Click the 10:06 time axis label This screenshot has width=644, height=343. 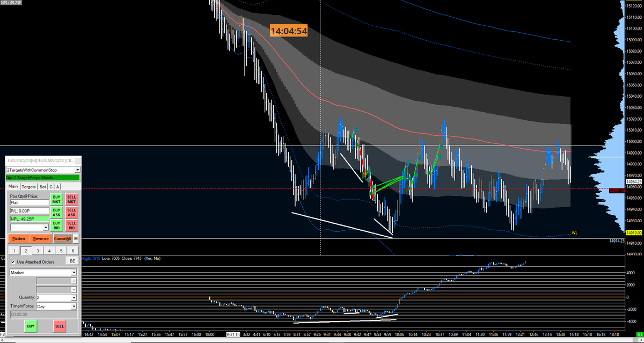pyautogui.click(x=399, y=334)
